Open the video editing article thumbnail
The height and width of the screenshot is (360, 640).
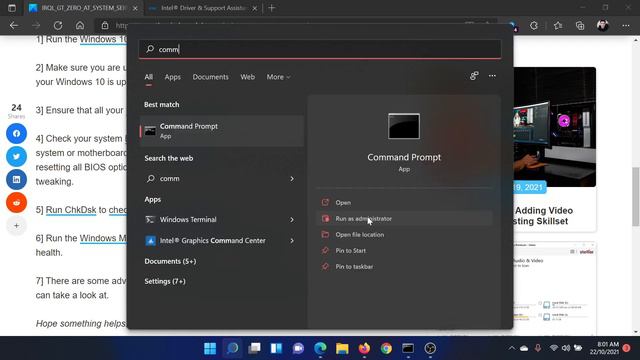(x=554, y=127)
